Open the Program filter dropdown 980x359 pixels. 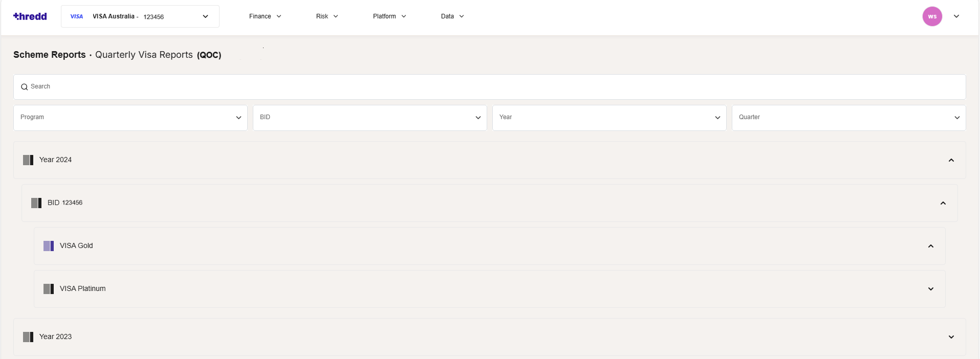(130, 118)
